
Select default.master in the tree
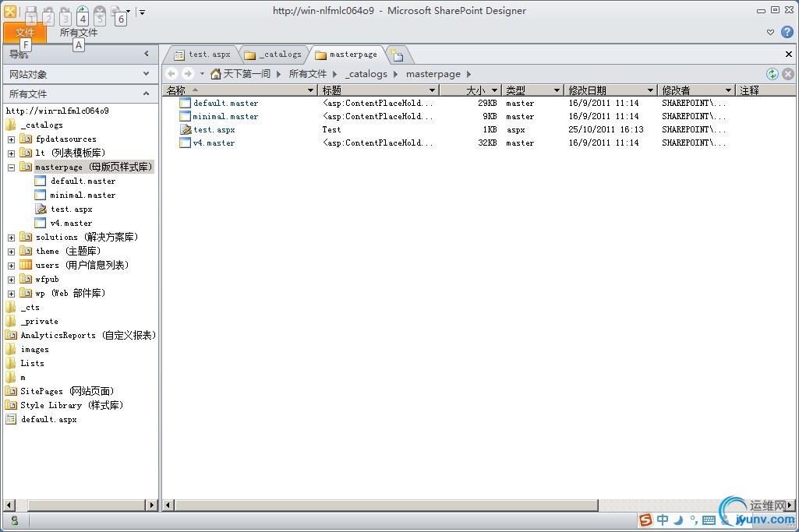click(83, 181)
